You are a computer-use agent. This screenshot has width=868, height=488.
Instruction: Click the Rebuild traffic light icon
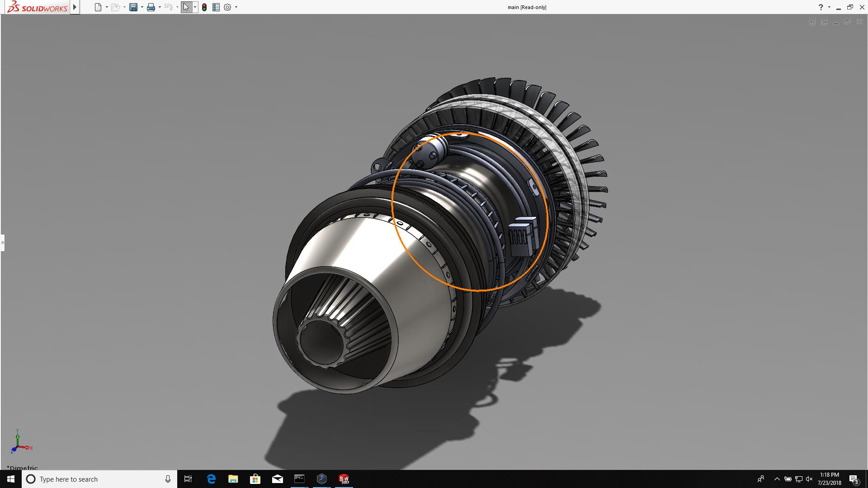coord(204,7)
